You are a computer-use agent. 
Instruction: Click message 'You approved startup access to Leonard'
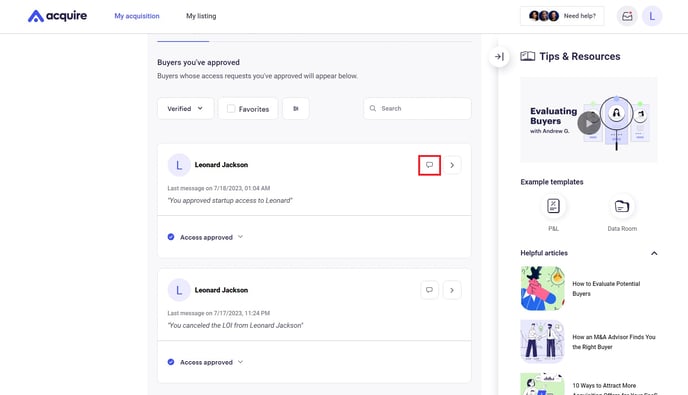point(230,201)
